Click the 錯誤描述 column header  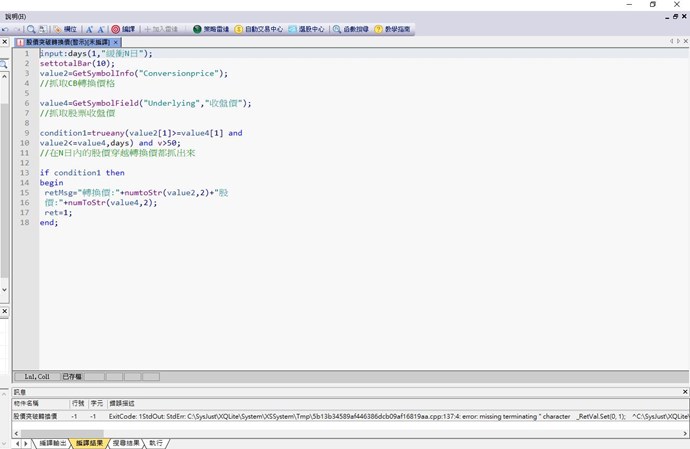click(x=122, y=403)
